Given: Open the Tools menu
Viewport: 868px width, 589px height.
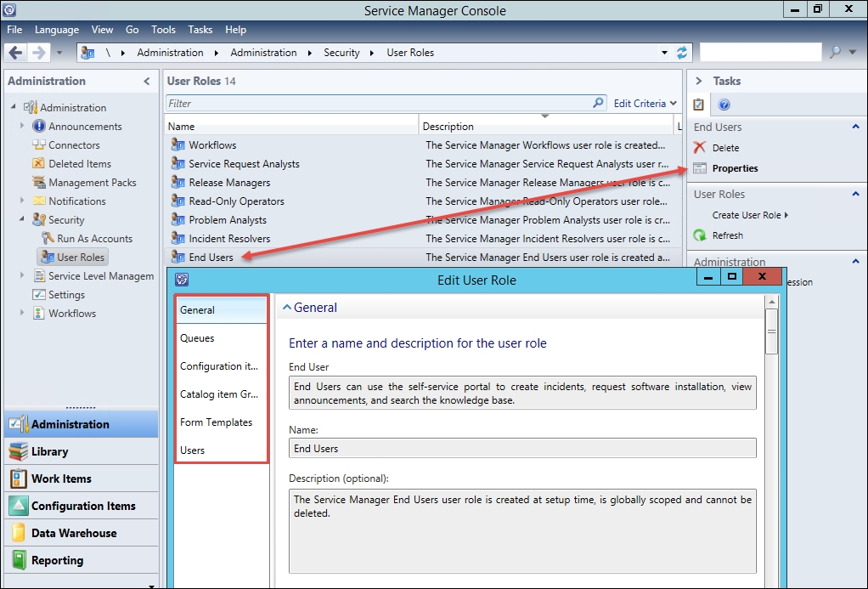Looking at the screenshot, I should [x=163, y=30].
